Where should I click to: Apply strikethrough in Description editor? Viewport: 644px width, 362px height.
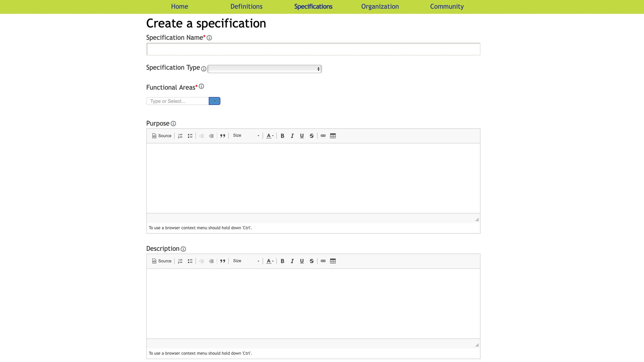click(312, 261)
